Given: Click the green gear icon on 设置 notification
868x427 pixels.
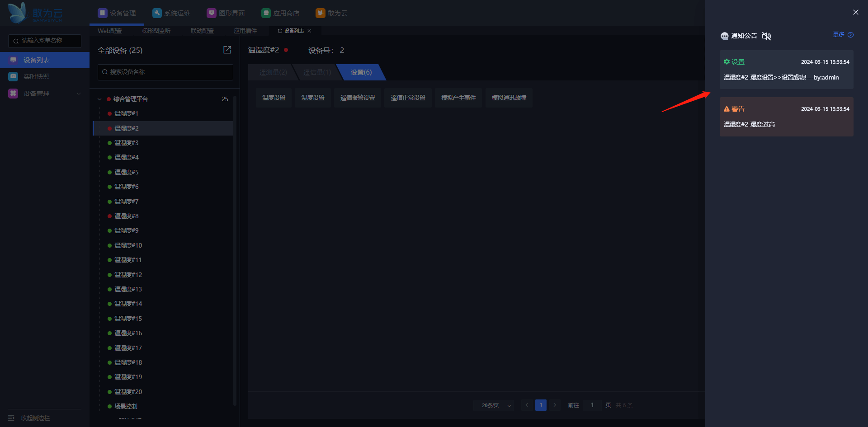Looking at the screenshot, I should (726, 62).
